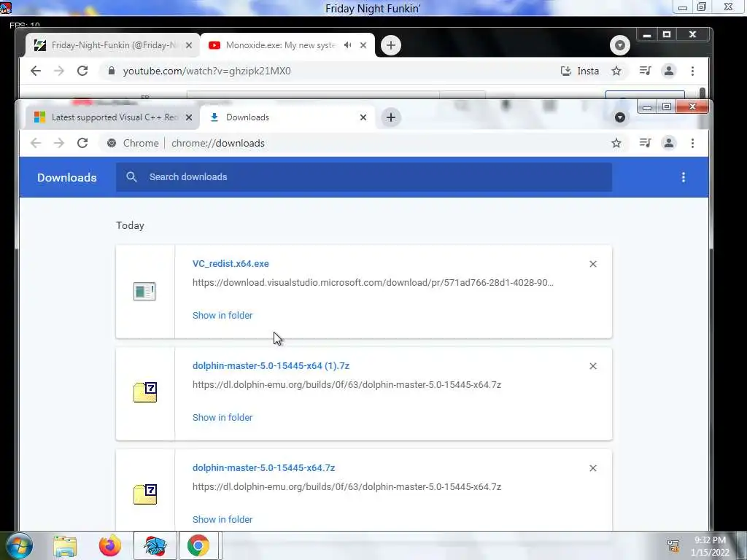Go back in the YouTube window

[x=36, y=71]
